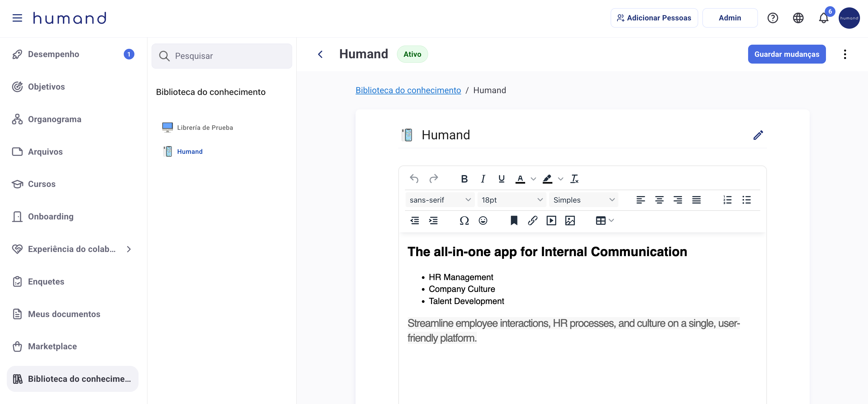The image size is (868, 404).
Task: Open the hamburger menu
Action: coord(17,18)
